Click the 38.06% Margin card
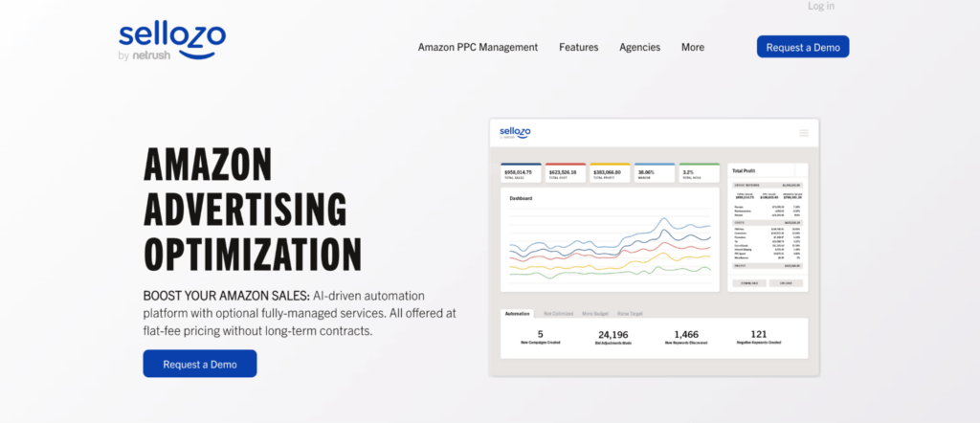This screenshot has width=980, height=423. point(655,173)
